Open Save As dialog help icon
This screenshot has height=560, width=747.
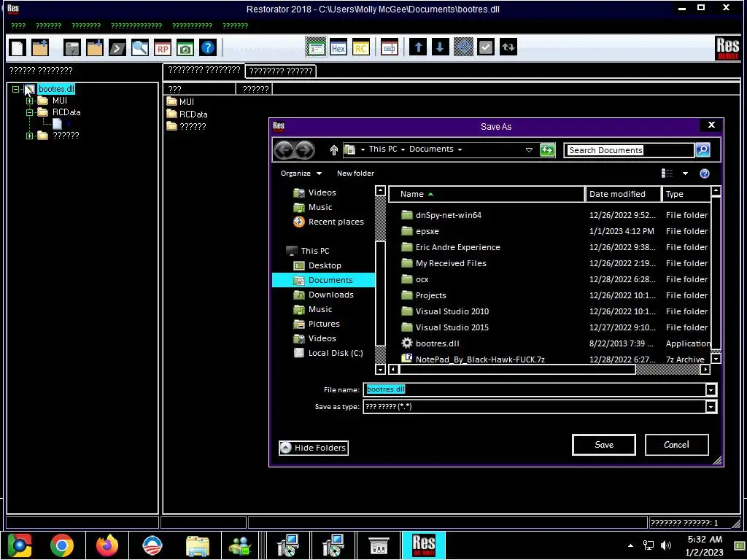[705, 174]
